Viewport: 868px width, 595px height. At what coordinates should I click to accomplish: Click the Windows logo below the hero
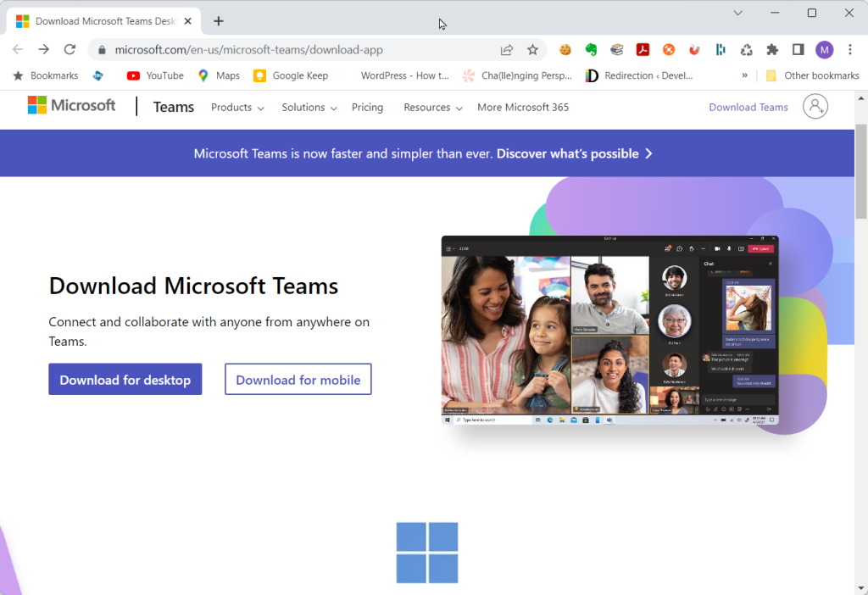click(x=427, y=553)
